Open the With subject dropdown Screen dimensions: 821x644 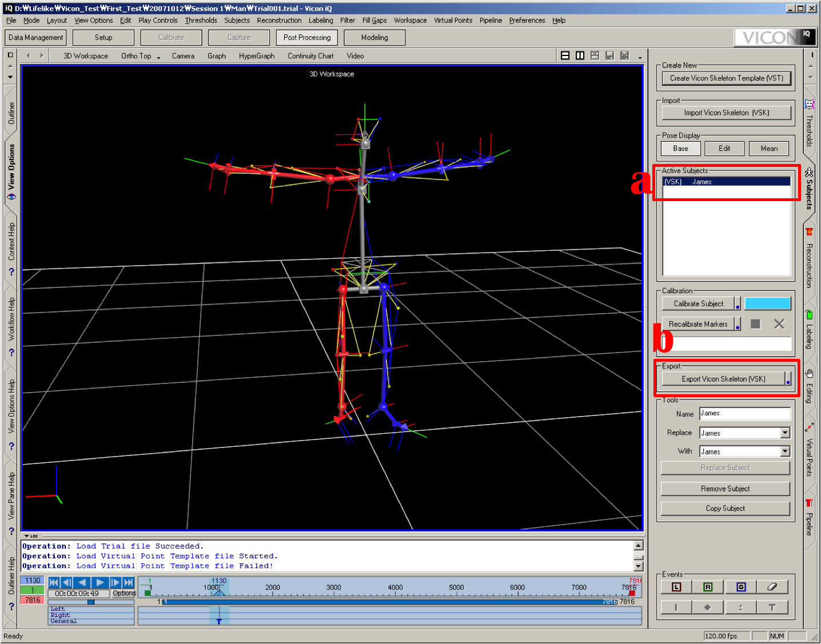[x=785, y=451]
